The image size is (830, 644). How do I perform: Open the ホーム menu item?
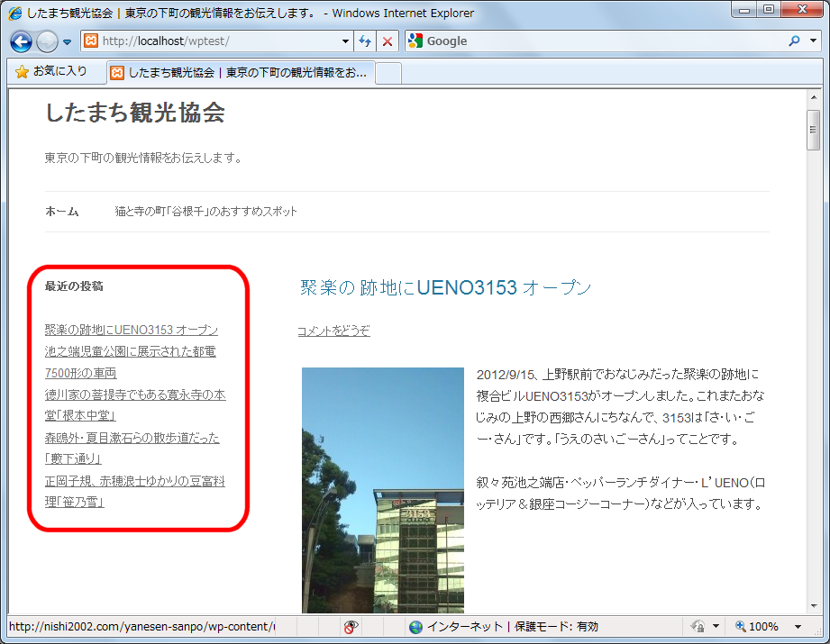coord(62,212)
